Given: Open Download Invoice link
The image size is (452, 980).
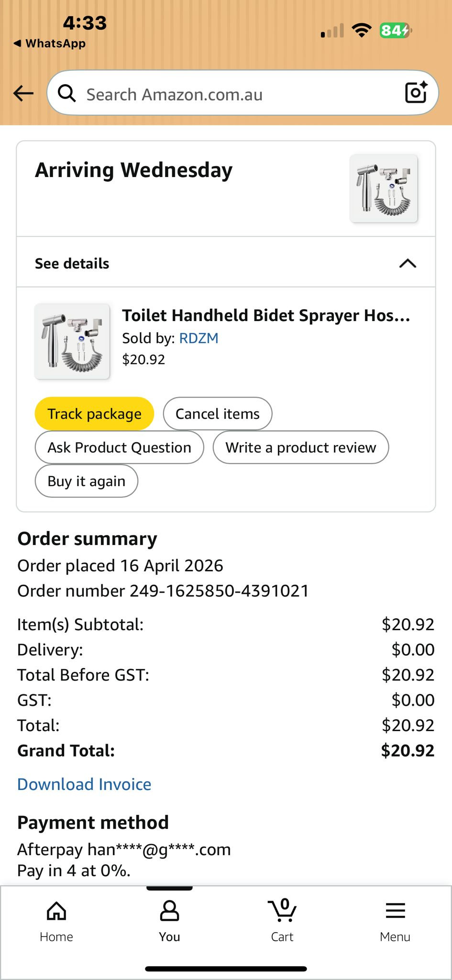Looking at the screenshot, I should 84,784.
